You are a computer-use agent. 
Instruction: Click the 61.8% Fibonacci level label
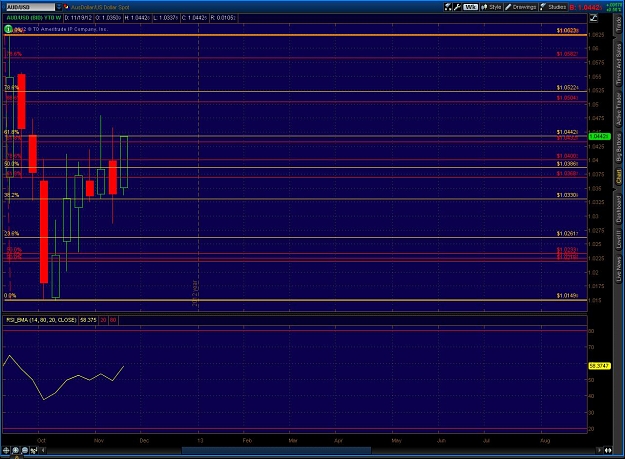11,132
